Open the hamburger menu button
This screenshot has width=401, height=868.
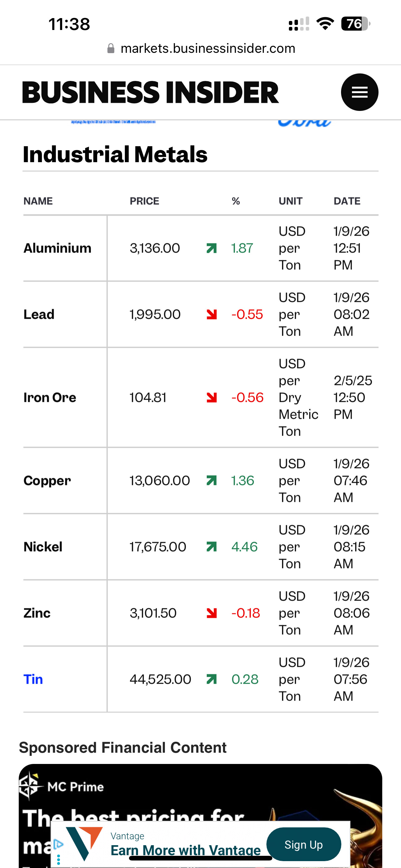point(359,92)
